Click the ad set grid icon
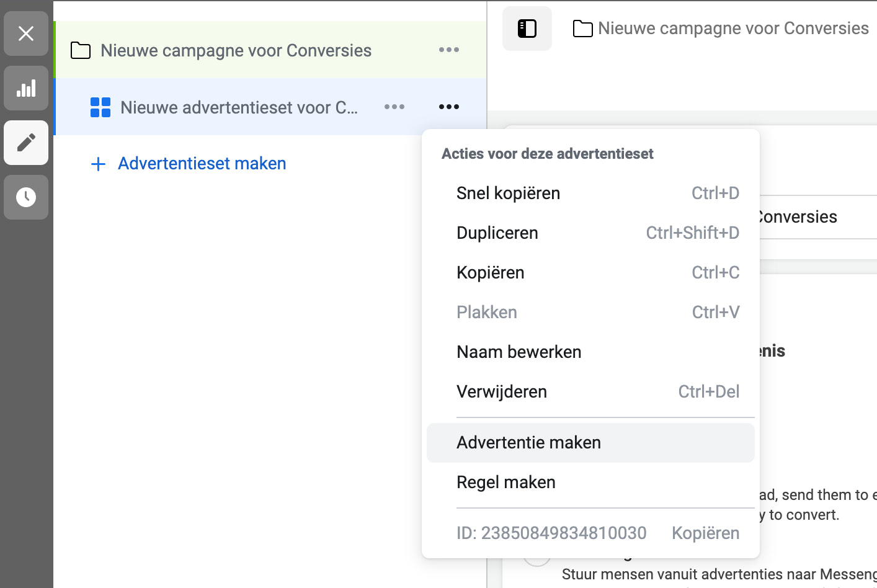Viewport: 877px width, 588px height. pyautogui.click(x=100, y=107)
